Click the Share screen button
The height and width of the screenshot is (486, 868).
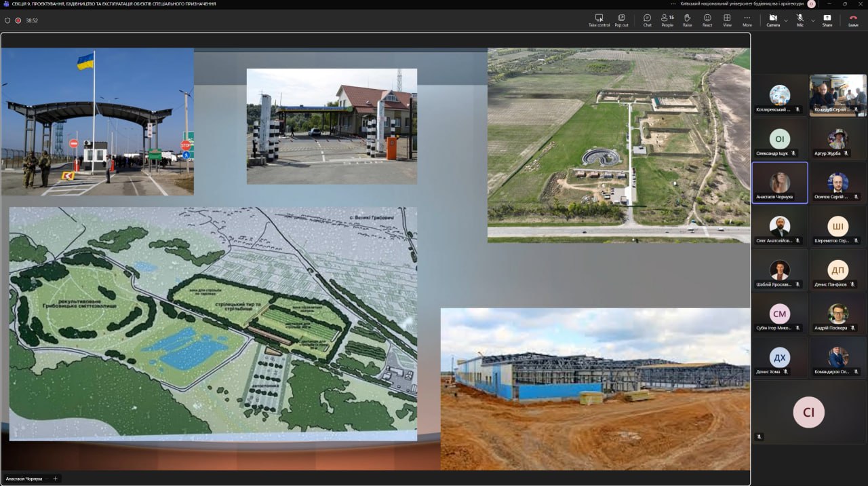click(827, 20)
